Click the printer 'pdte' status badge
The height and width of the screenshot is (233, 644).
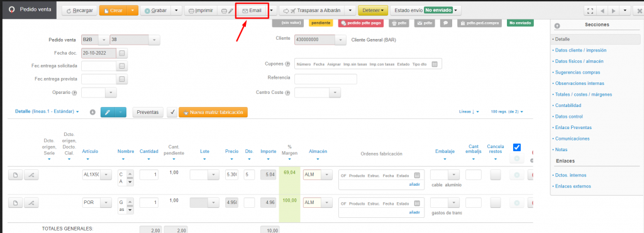(398, 23)
